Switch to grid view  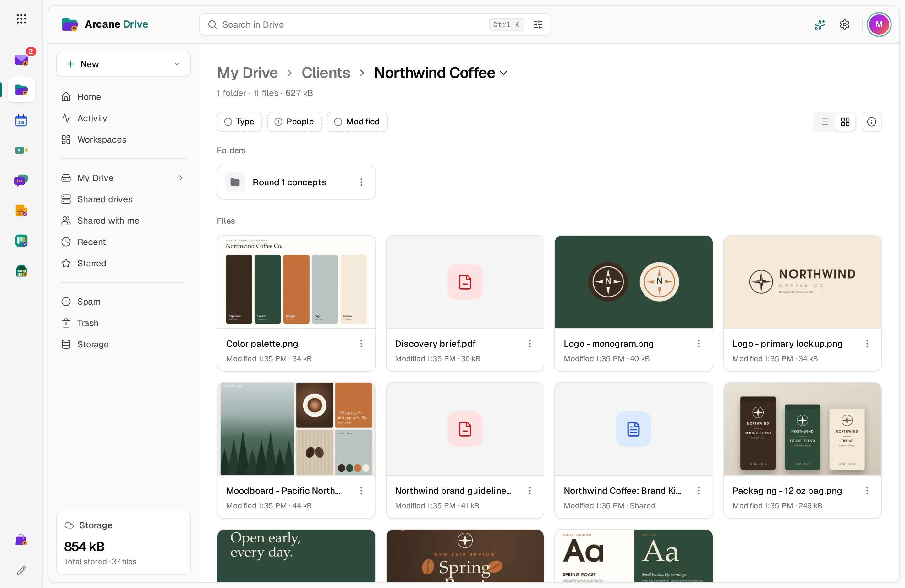click(845, 122)
